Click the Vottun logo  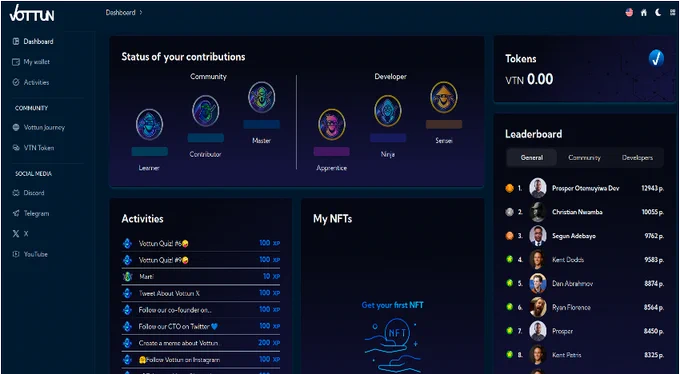coord(32,14)
